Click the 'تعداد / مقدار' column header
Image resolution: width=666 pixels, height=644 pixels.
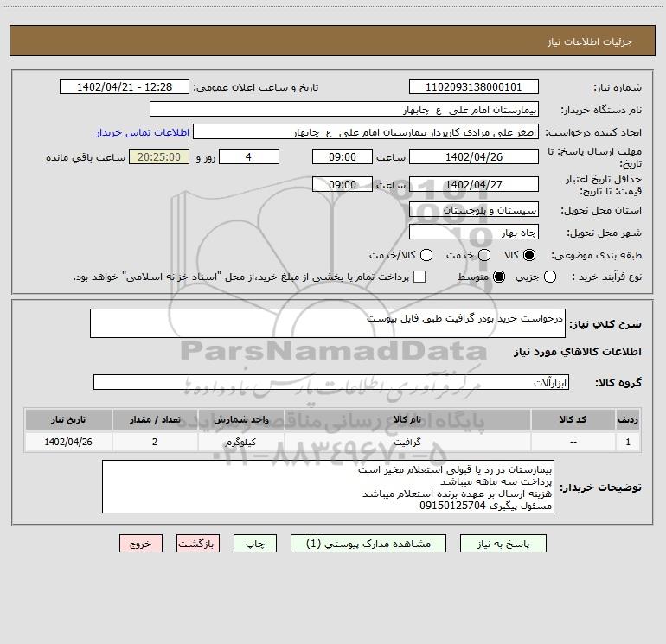tap(155, 420)
